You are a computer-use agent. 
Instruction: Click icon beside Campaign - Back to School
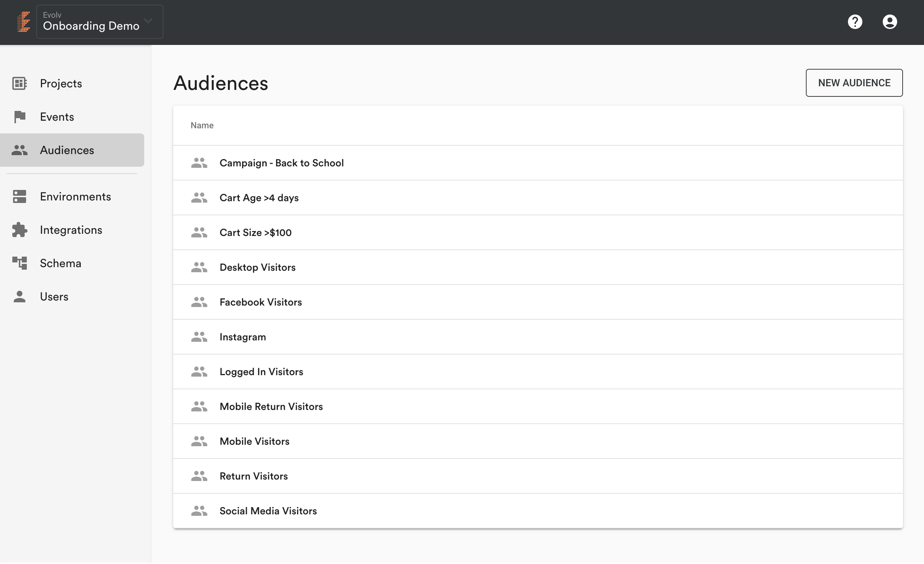199,163
